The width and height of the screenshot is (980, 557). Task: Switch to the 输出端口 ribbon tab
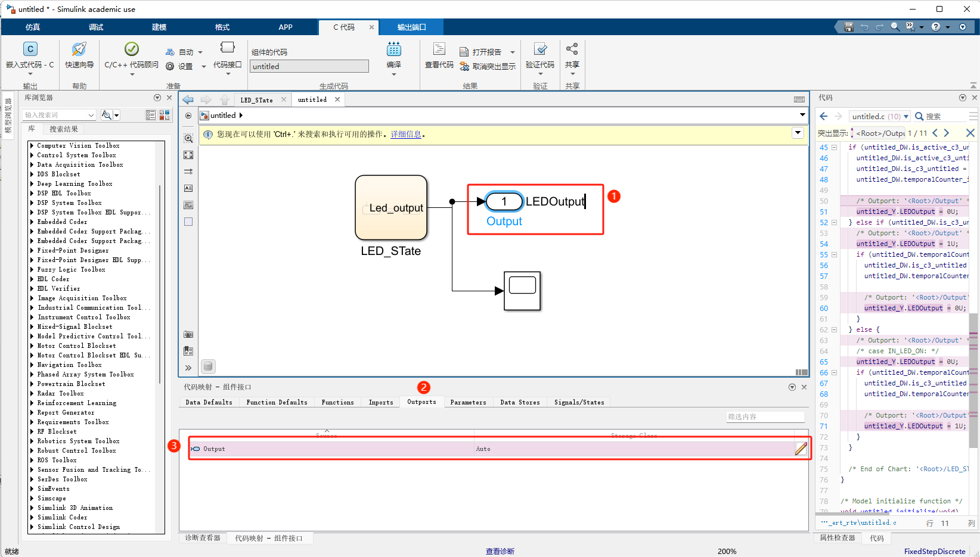point(412,27)
